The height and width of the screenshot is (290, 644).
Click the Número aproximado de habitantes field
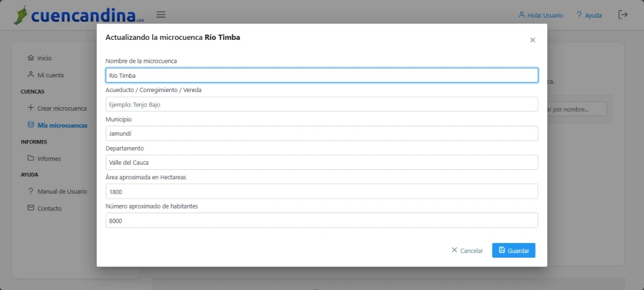click(321, 220)
